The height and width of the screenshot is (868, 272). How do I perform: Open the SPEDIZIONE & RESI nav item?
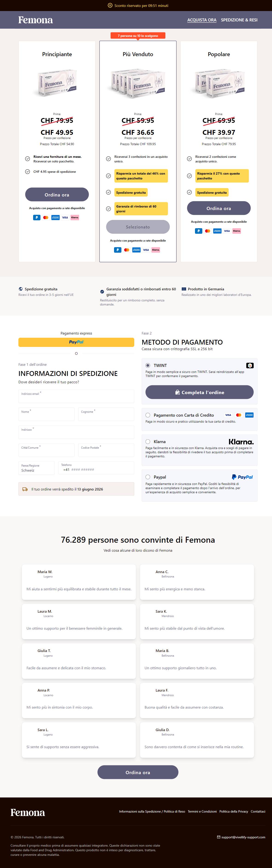(x=239, y=20)
